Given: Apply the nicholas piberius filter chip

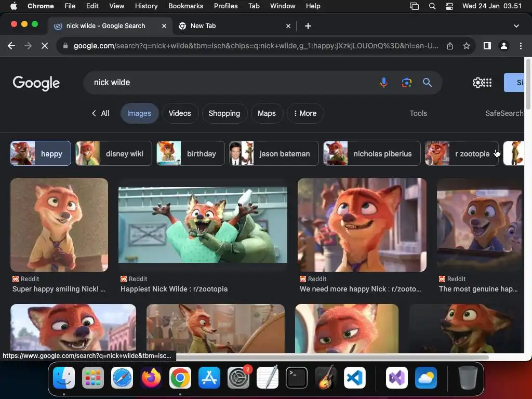Looking at the screenshot, I should 372,153.
